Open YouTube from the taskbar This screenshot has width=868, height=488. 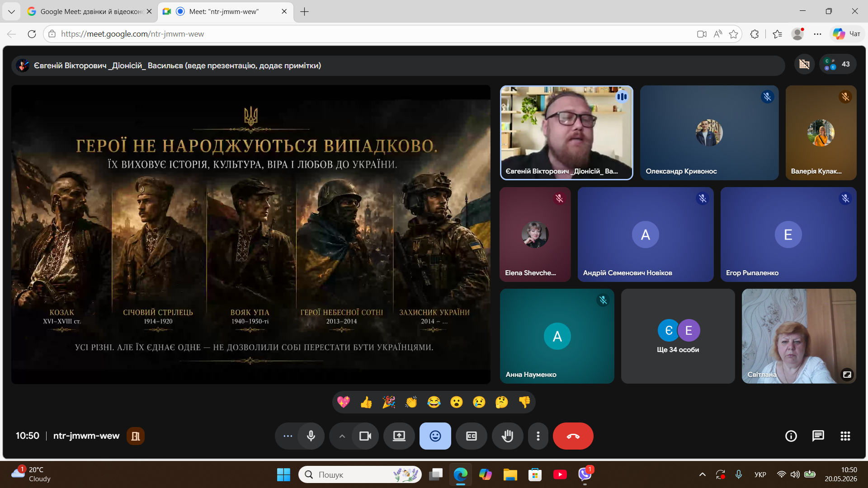point(560,474)
